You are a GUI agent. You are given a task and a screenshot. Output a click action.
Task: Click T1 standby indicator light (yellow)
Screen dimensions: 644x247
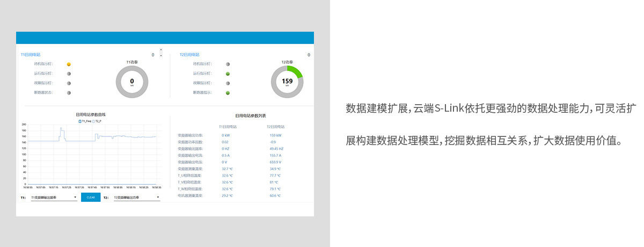point(69,64)
